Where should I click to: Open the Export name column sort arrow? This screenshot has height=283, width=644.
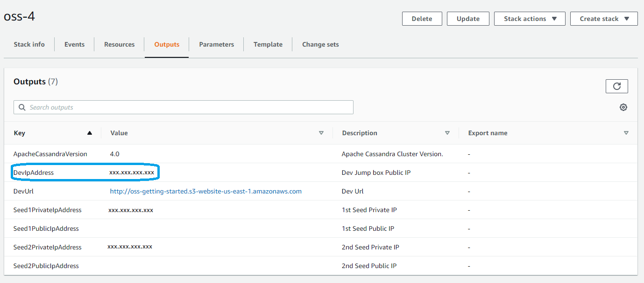tap(626, 133)
